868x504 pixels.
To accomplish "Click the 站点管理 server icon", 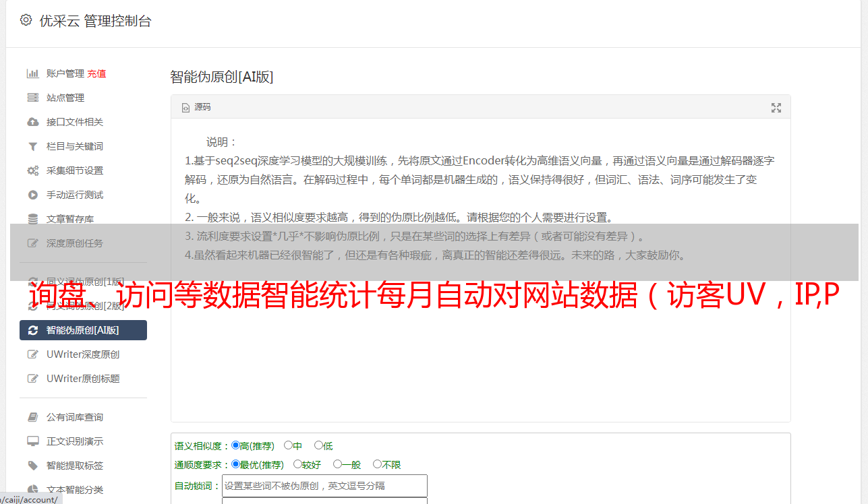I will click(32, 98).
